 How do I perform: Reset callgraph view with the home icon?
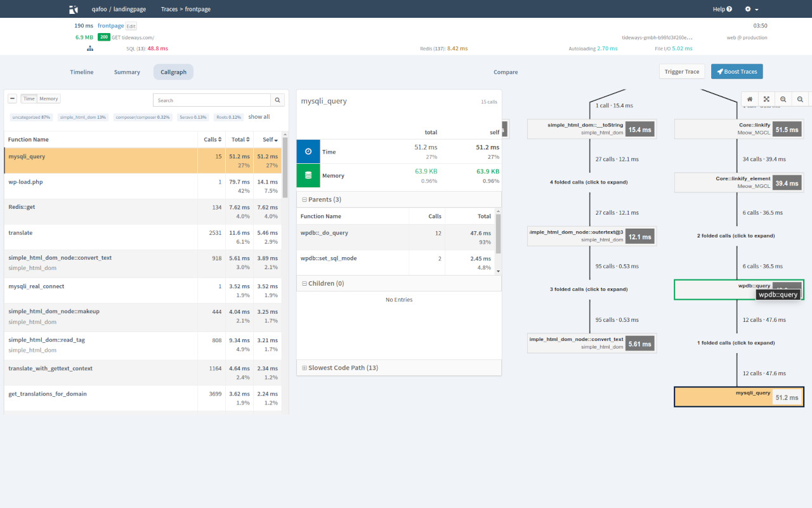pos(750,99)
